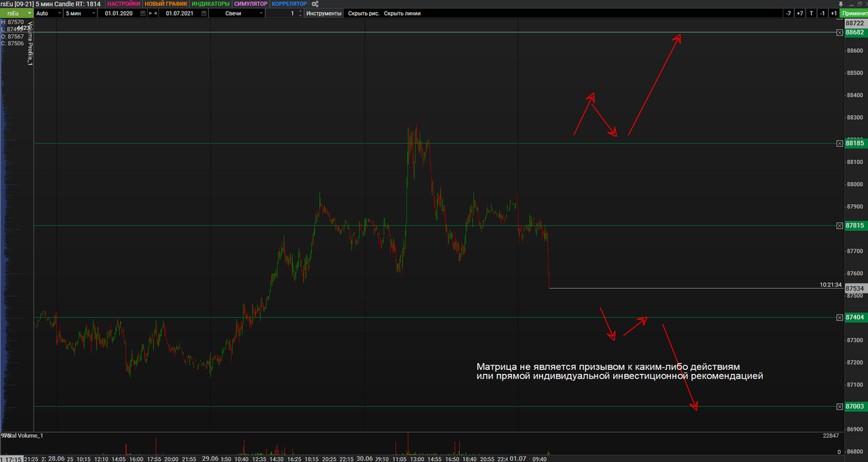The height and width of the screenshot is (462, 868).
Task: Click the current price label 87534
Action: pos(855,289)
